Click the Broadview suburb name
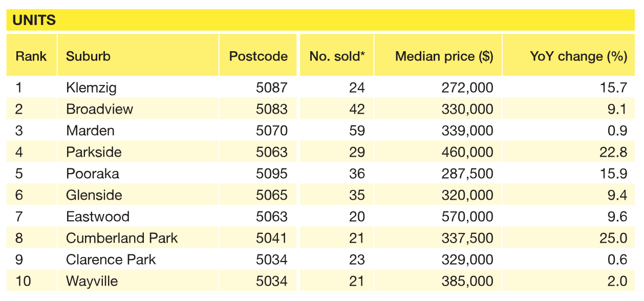644x301 pixels. tap(99, 109)
